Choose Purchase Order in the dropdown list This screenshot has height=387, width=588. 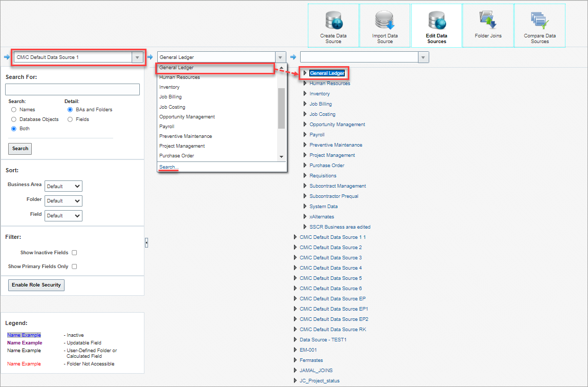(217, 156)
